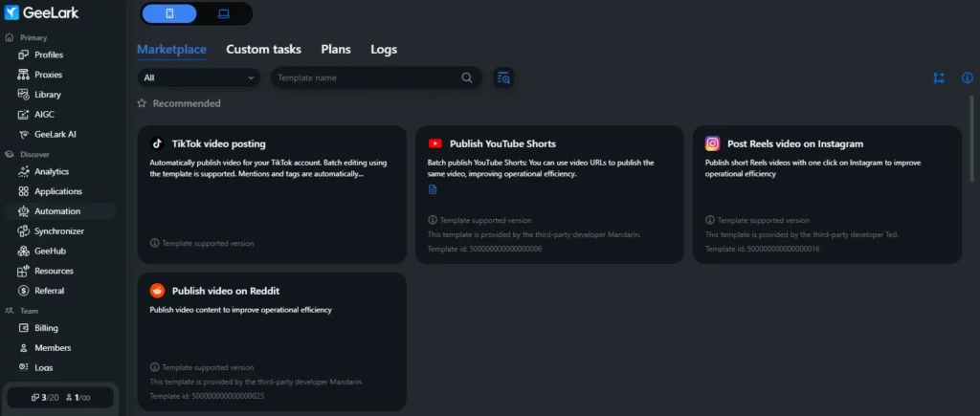Click the GeeLark AI sidebar icon
Viewport: 980px width, 416px height.
(x=23, y=134)
